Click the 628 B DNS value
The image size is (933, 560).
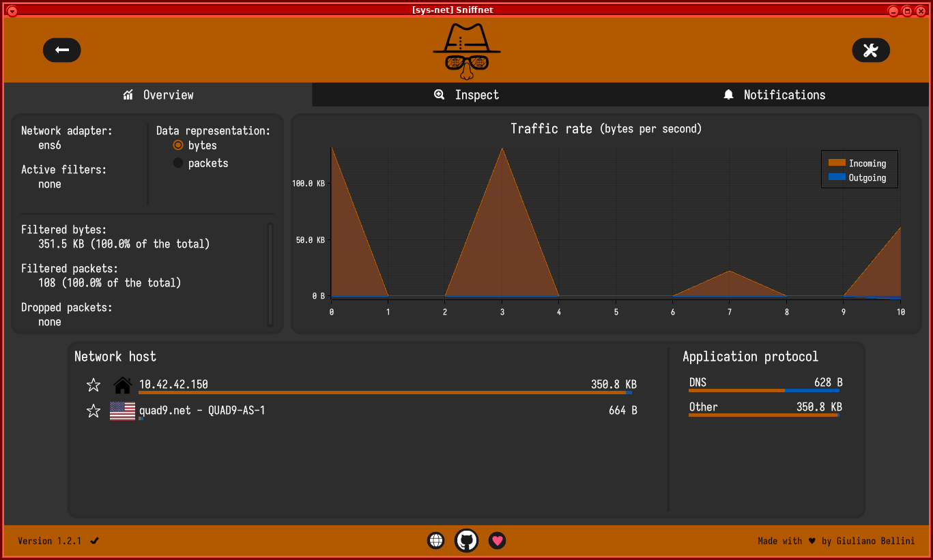829,383
